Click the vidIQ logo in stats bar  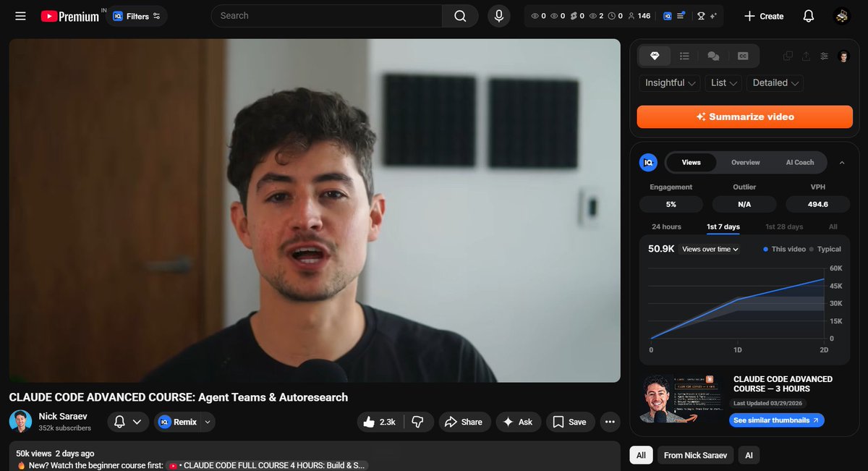tap(667, 16)
